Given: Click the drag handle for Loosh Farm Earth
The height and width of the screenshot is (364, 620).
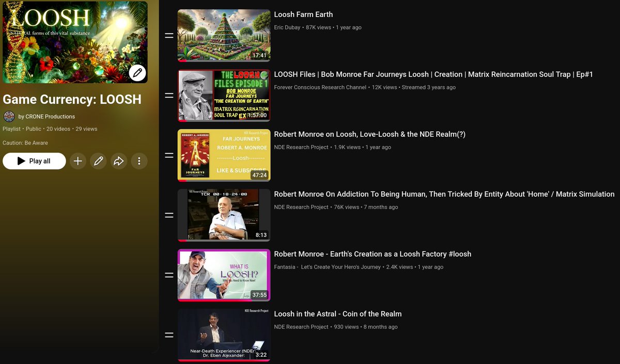Looking at the screenshot, I should 169,36.
